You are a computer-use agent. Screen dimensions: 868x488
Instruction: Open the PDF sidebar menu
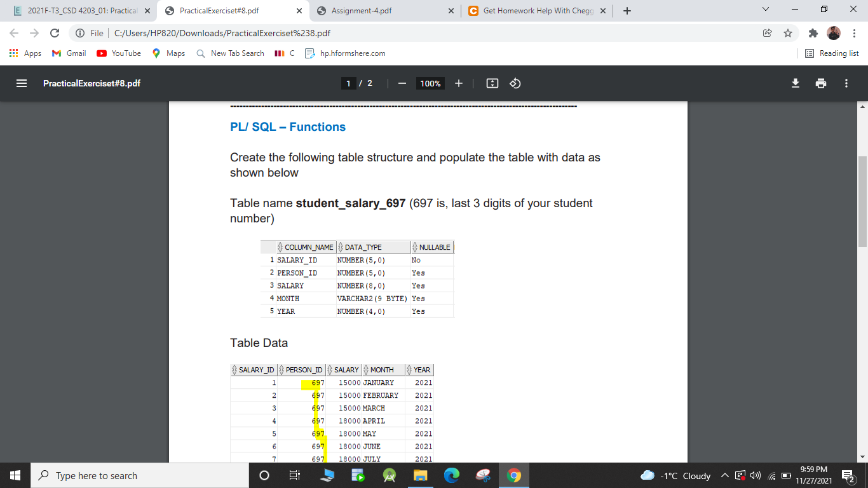pyautogui.click(x=21, y=83)
